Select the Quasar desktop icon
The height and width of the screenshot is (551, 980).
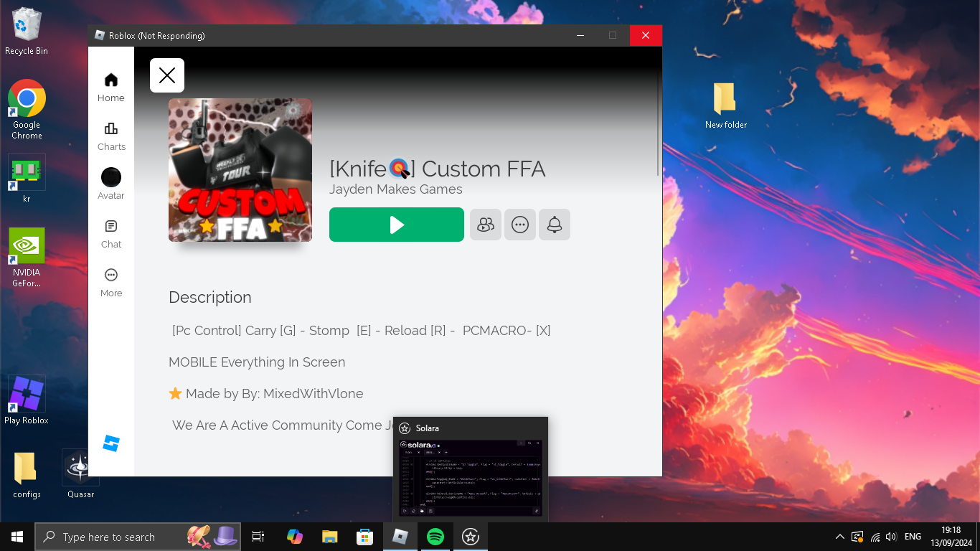tap(80, 474)
